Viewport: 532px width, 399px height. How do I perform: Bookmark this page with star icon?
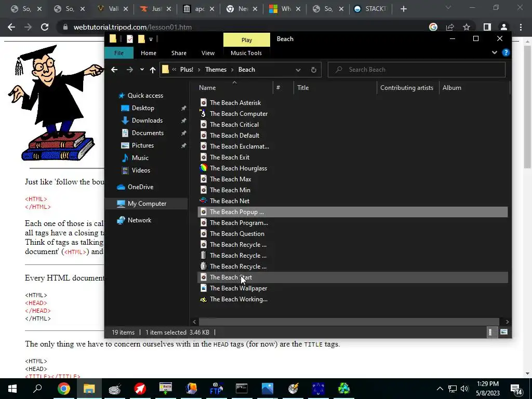coord(467,27)
